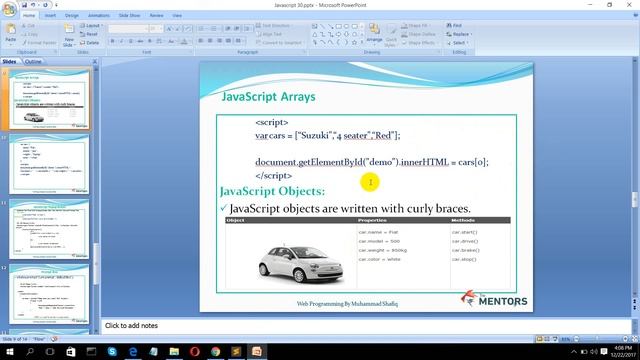This screenshot has height=360, width=640.
Task: Switch to the Outline pane tab
Action: point(33,62)
